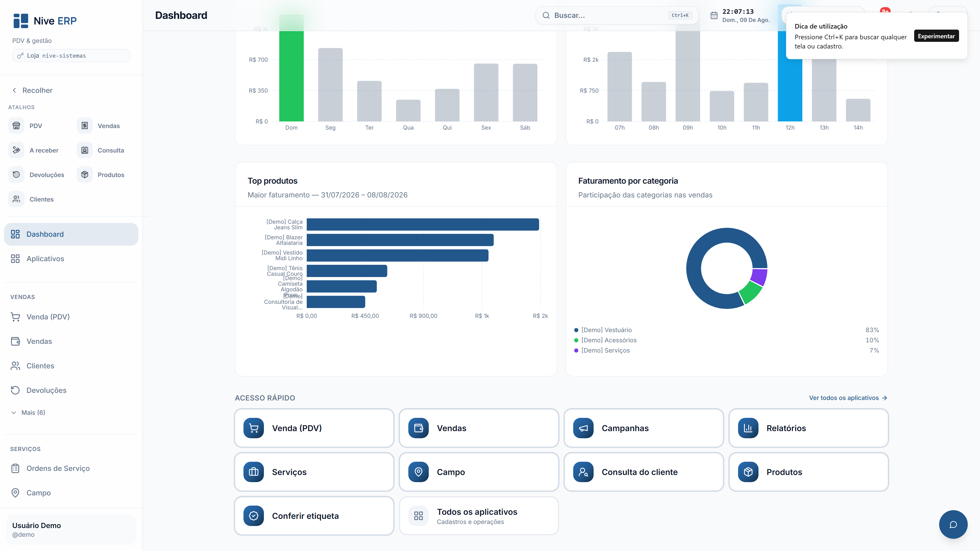Click the Nive ERP logo
Screen dimensions: 980x551
click(x=45, y=21)
